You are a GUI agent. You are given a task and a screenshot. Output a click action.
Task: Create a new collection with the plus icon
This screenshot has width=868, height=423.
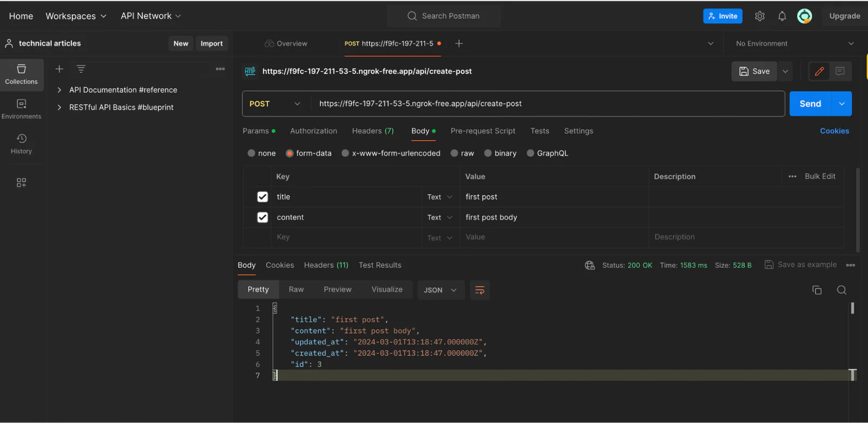(x=59, y=69)
